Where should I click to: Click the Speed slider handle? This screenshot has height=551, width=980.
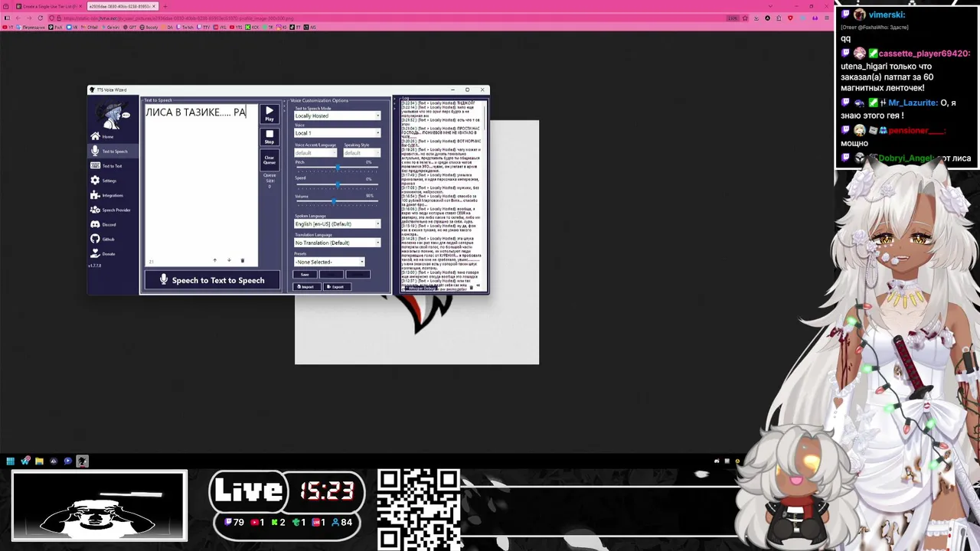338,184
